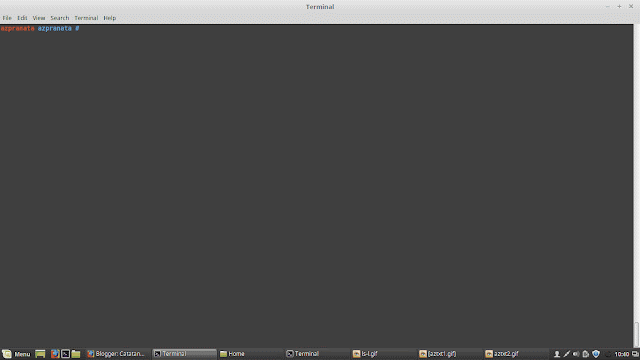Open the volume speaker tray icon
This screenshot has width=640, height=360.
576,354
